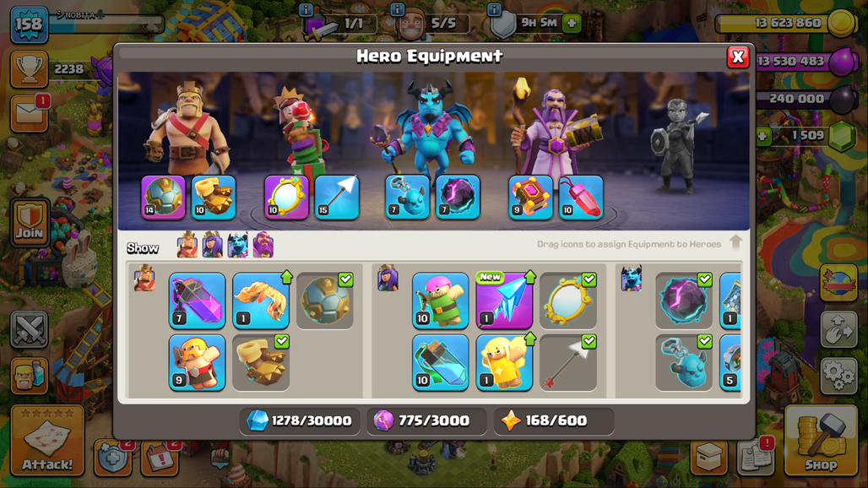Viewport: 868px width, 488px height.
Task: Filter equipment by Barbarian King
Action: pyautogui.click(x=187, y=245)
